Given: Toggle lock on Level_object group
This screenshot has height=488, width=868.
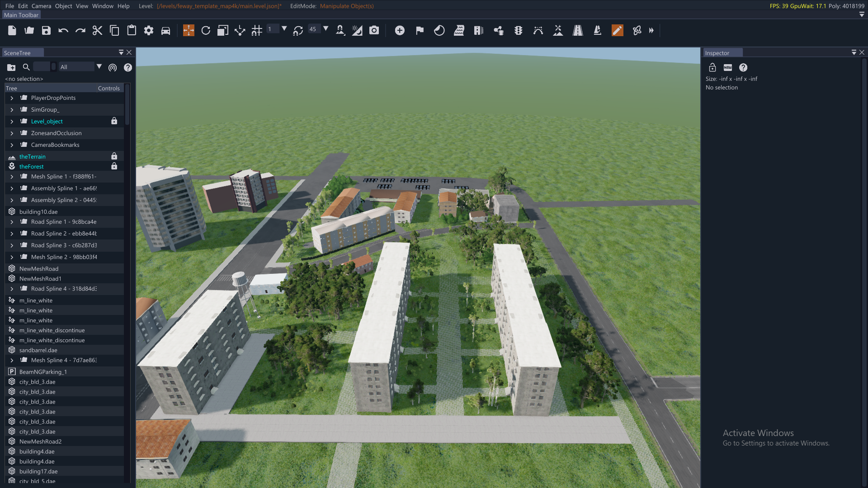Looking at the screenshot, I should 114,121.
